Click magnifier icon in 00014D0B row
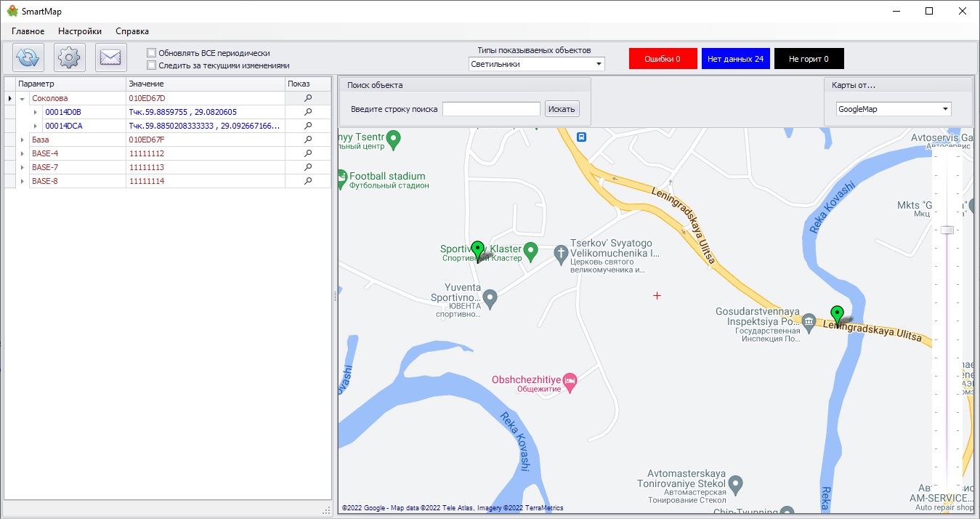The height and width of the screenshot is (519, 980). [308, 112]
